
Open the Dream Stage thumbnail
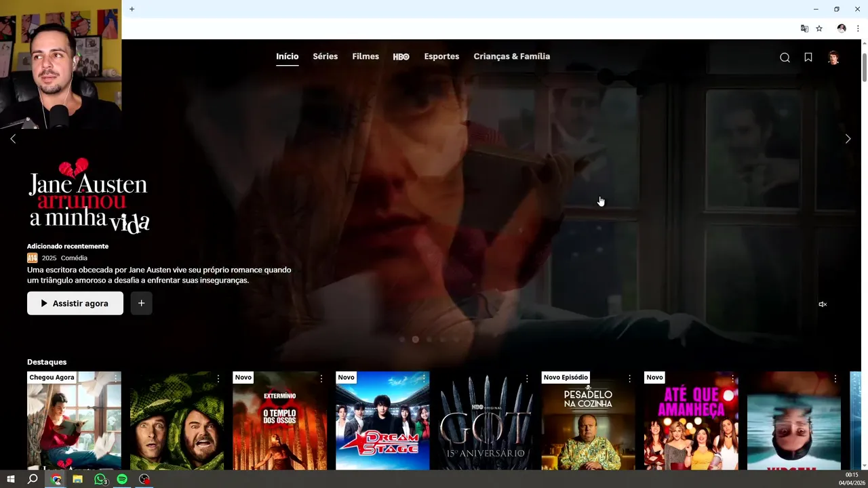tap(382, 420)
